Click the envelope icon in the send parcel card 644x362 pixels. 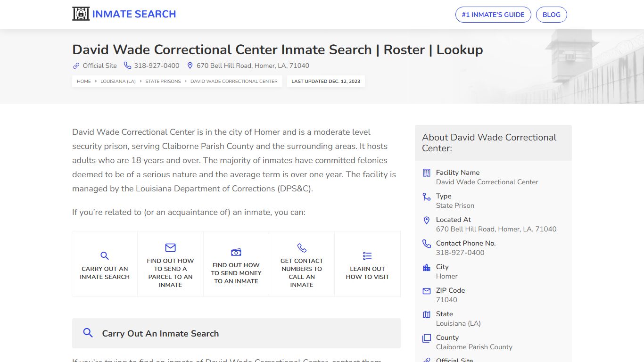170,247
